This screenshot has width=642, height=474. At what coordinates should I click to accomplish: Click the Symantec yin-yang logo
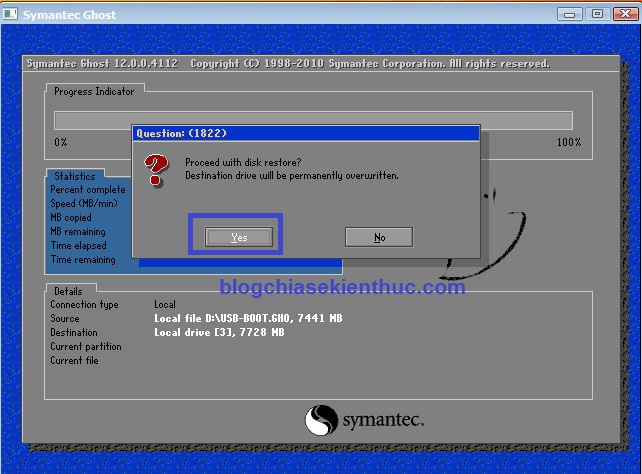[x=321, y=420]
